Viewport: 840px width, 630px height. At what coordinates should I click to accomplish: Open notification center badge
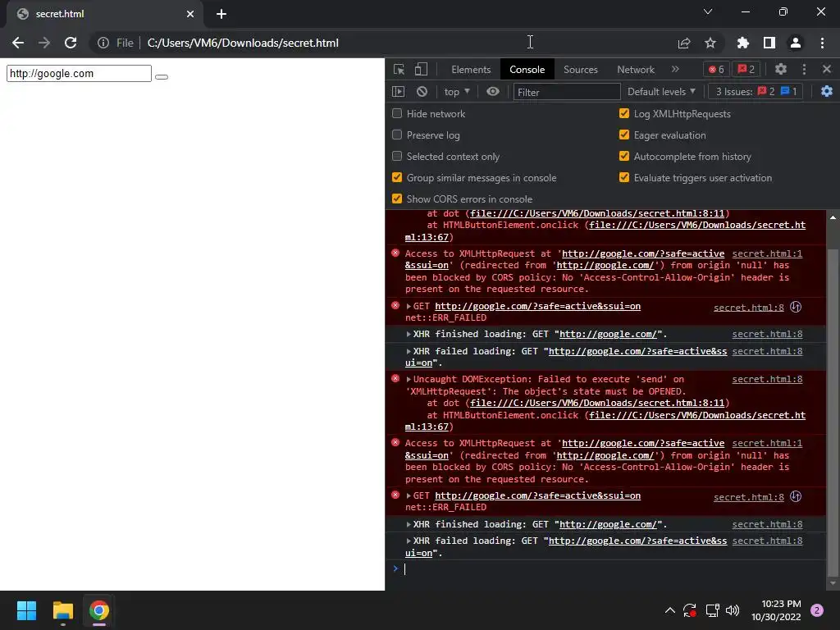click(817, 610)
